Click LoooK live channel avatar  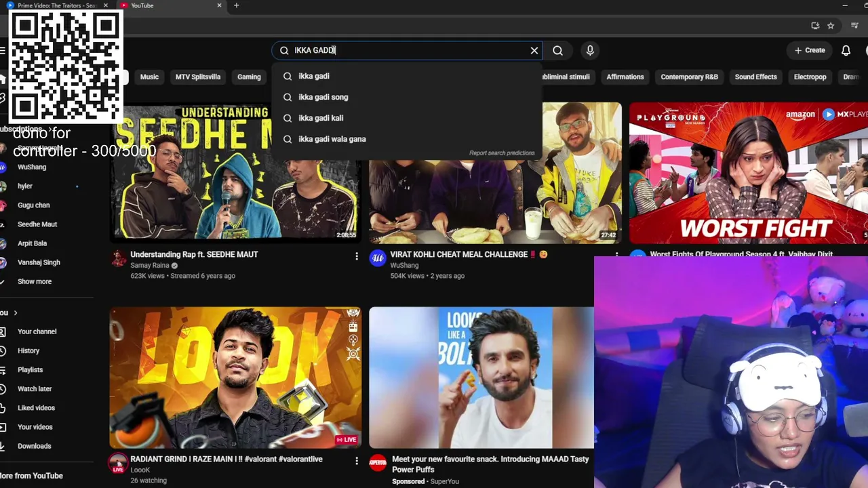119,463
